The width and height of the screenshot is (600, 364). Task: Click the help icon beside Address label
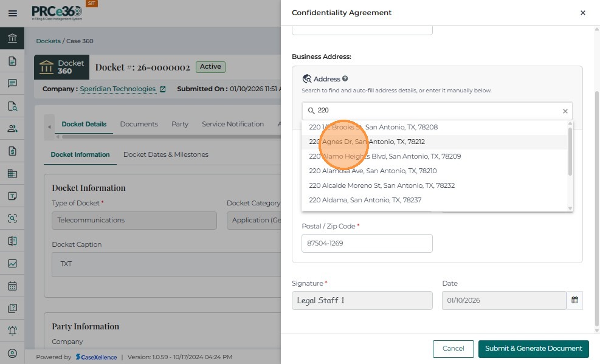(345, 79)
